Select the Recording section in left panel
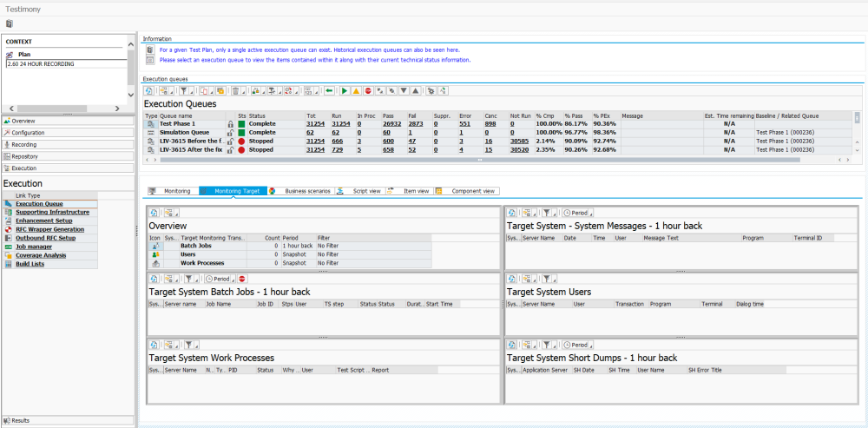Viewport: 868px width, 428px height. 24,145
